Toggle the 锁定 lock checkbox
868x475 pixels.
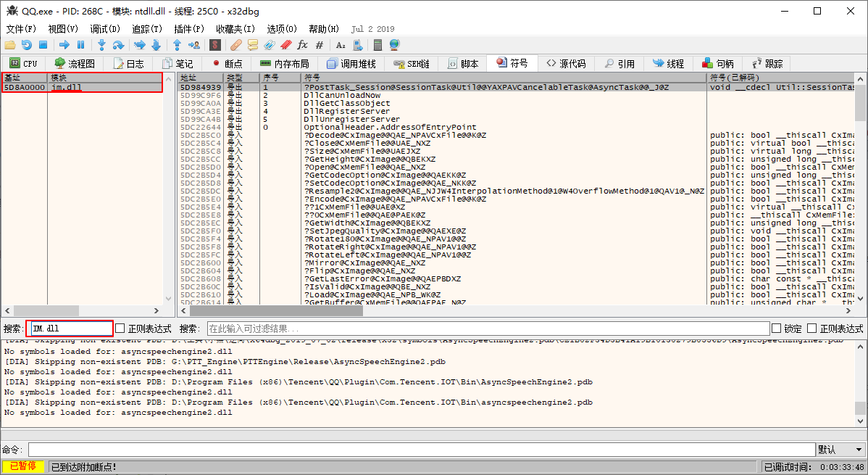(777, 329)
